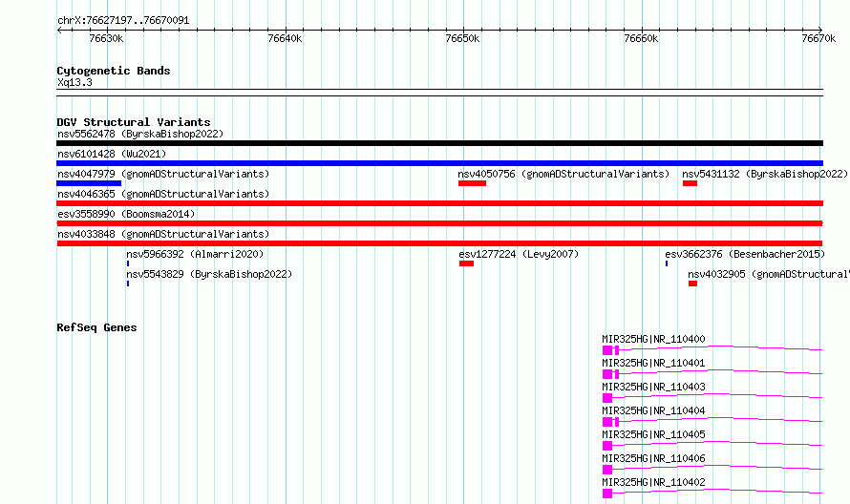Click the 76630k ruler label

(106, 38)
